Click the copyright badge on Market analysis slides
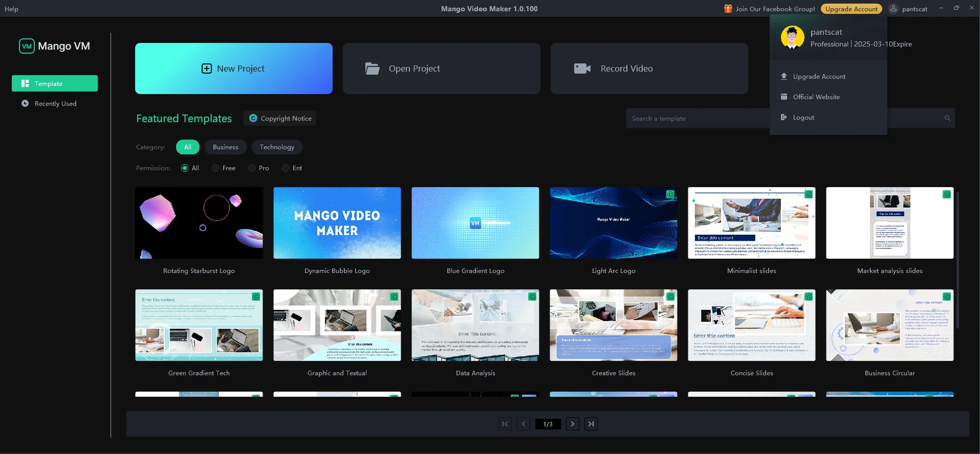Image resolution: width=980 pixels, height=454 pixels. click(947, 194)
